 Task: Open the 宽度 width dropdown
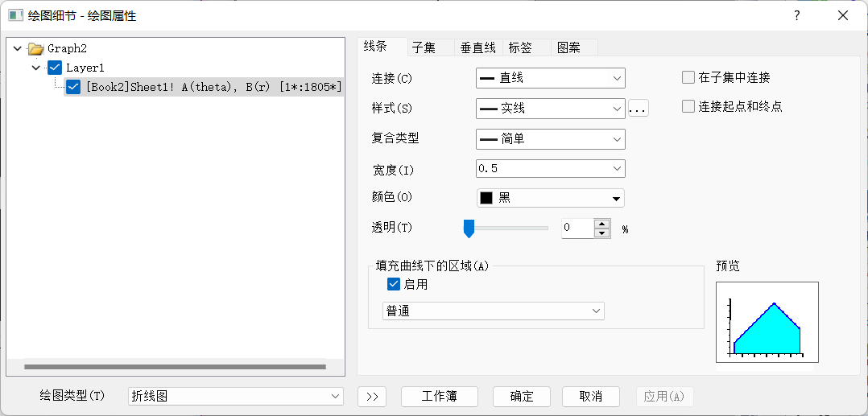pyautogui.click(x=551, y=169)
